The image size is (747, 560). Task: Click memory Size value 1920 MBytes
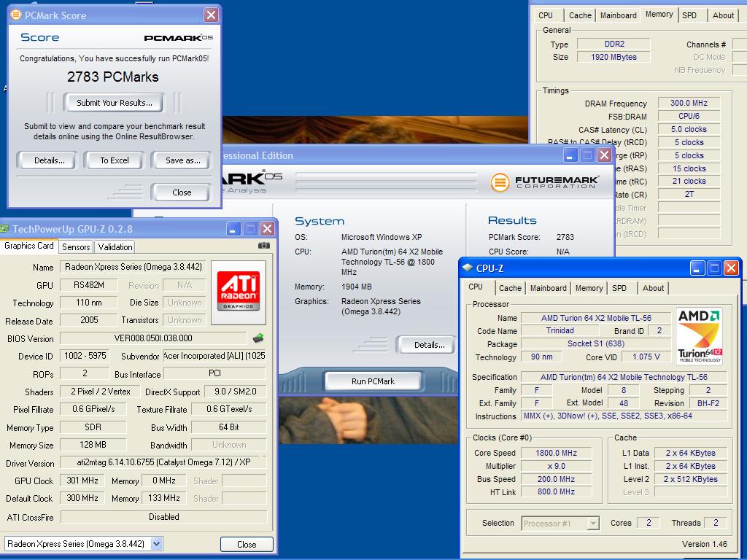pyautogui.click(x=614, y=57)
